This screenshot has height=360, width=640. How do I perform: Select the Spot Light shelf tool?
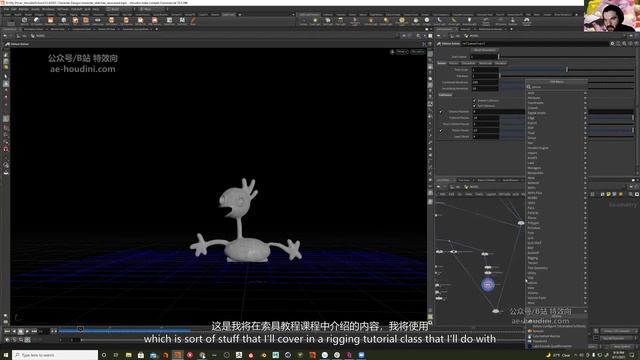[x=328, y=21]
